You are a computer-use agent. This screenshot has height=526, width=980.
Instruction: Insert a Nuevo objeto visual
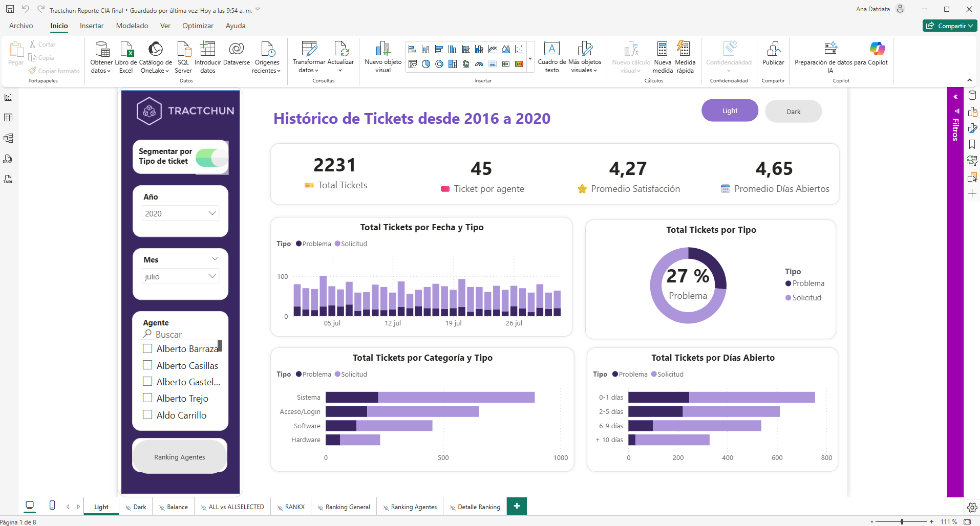point(383,57)
